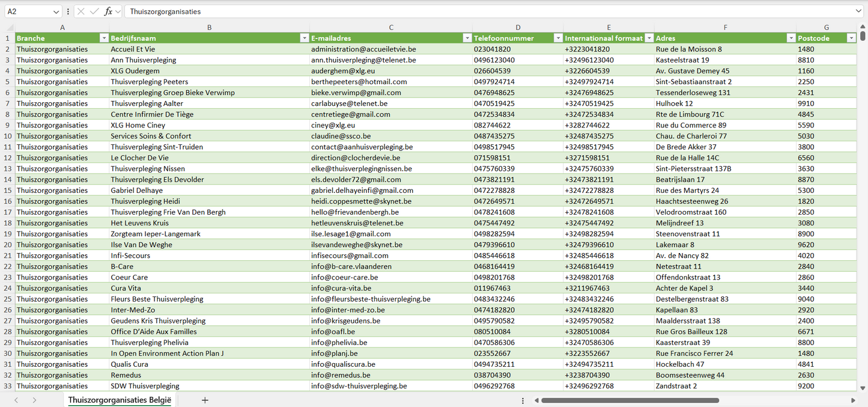
Task: Open the Branche column filter dropdown
Action: pos(104,38)
